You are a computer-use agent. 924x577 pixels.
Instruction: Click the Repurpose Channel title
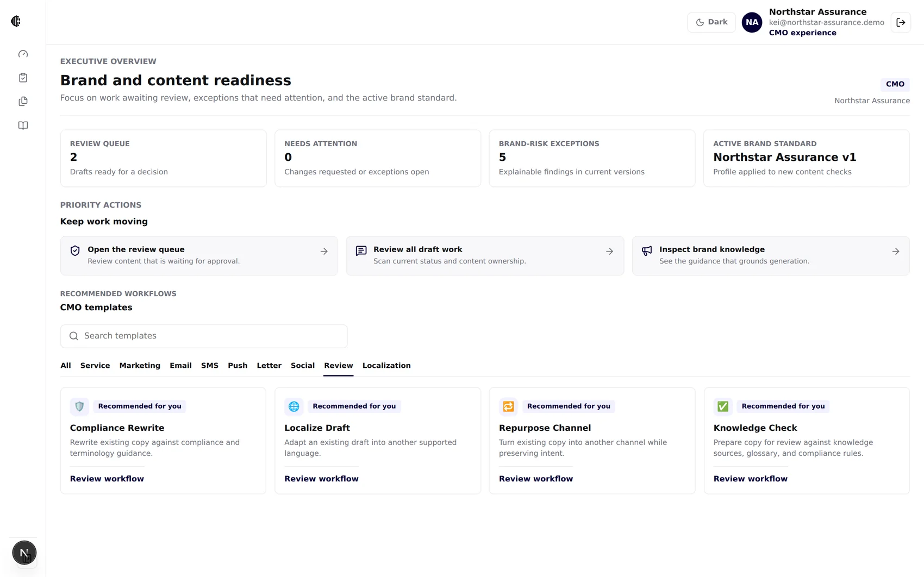tap(545, 428)
